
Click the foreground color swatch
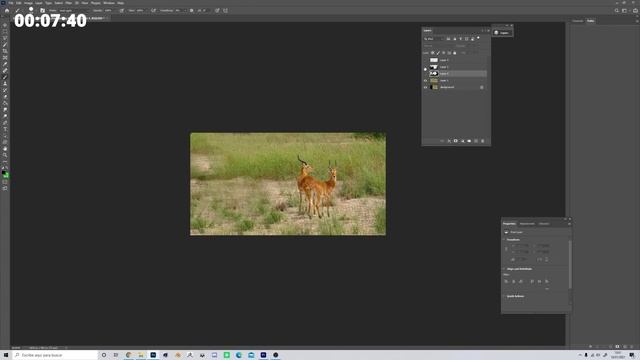click(4, 173)
